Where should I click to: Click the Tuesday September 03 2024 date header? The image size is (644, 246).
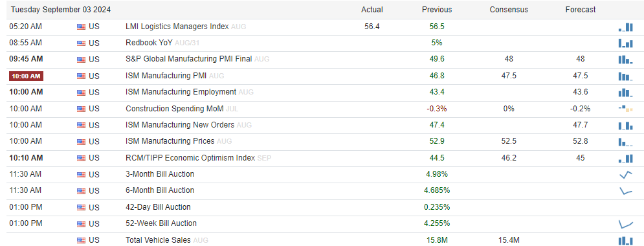coord(61,10)
